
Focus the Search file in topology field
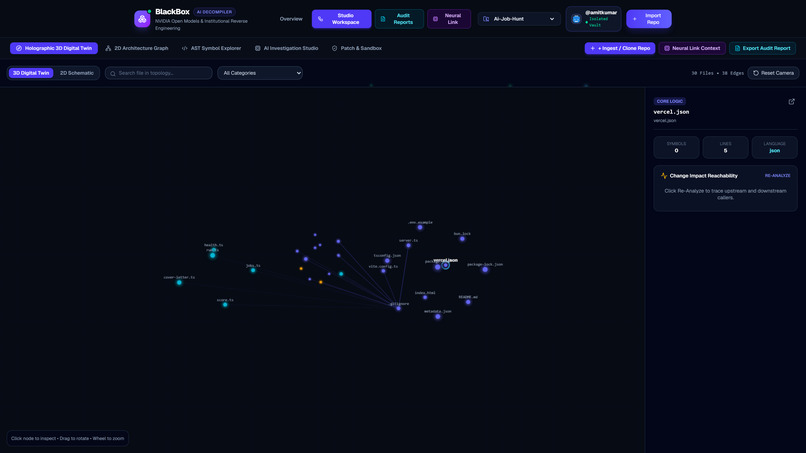coord(159,73)
